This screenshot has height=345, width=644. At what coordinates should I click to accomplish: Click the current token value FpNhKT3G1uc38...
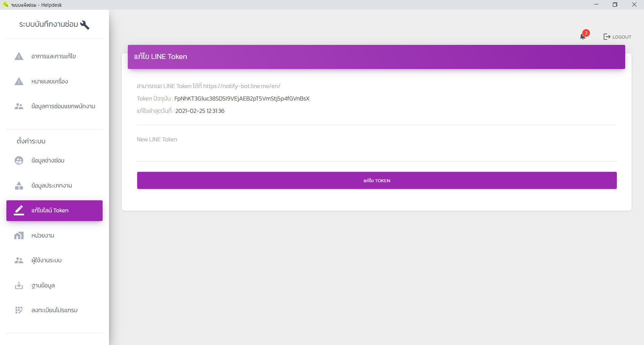click(242, 98)
